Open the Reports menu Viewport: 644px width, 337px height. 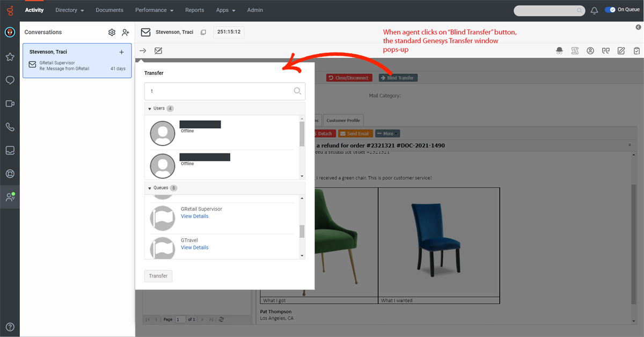click(x=195, y=10)
